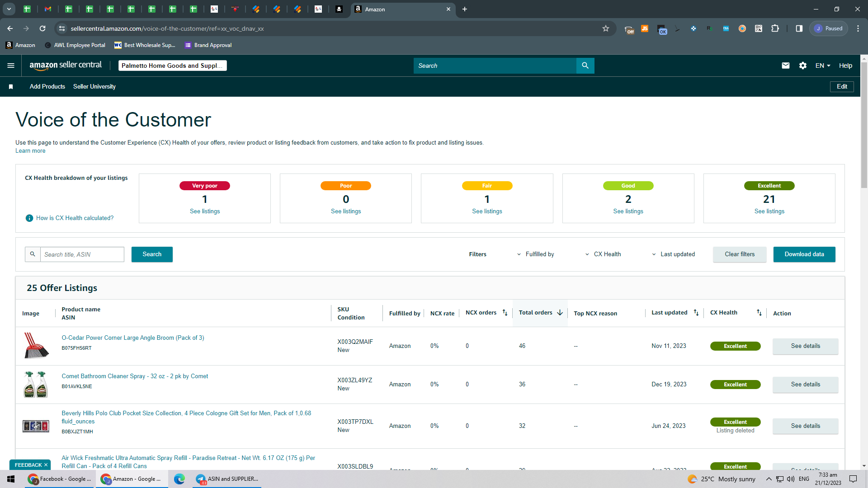Reload the browser page

pyautogui.click(x=42, y=28)
